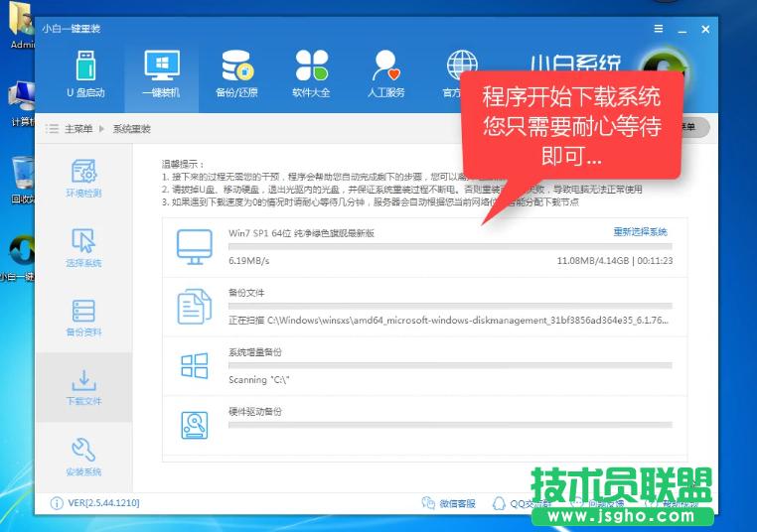Click the Win7 SP1 download progress bar
Image resolution: width=757 pixels, height=532 pixels.
point(449,246)
